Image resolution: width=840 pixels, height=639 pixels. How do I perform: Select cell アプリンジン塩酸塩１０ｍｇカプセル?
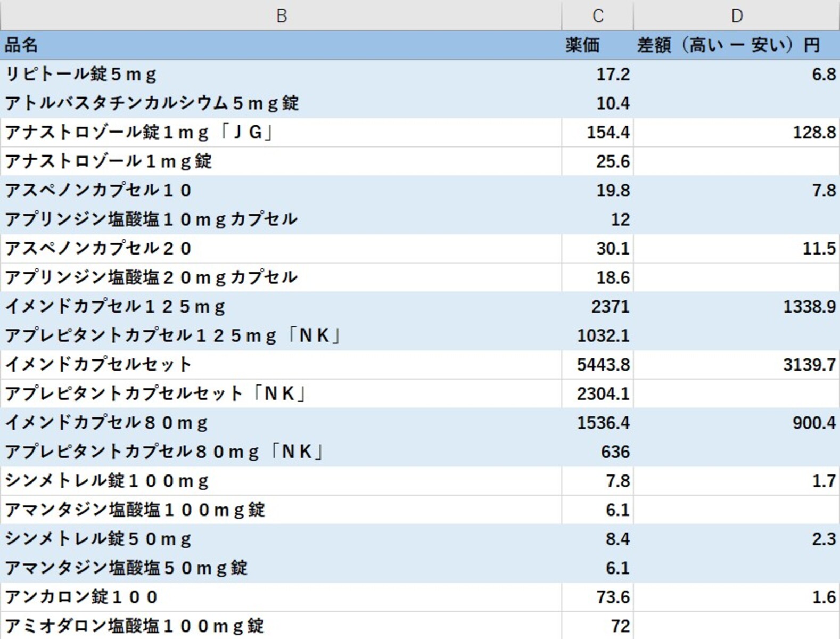point(281,219)
